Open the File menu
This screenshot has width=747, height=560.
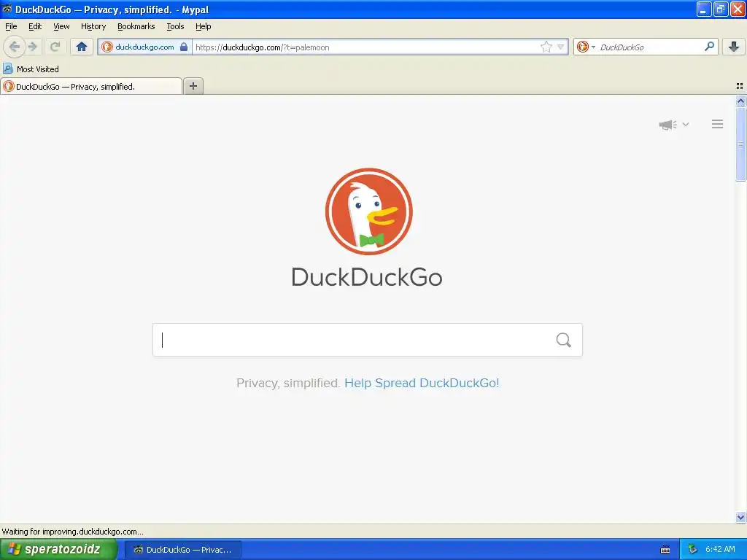(11, 26)
